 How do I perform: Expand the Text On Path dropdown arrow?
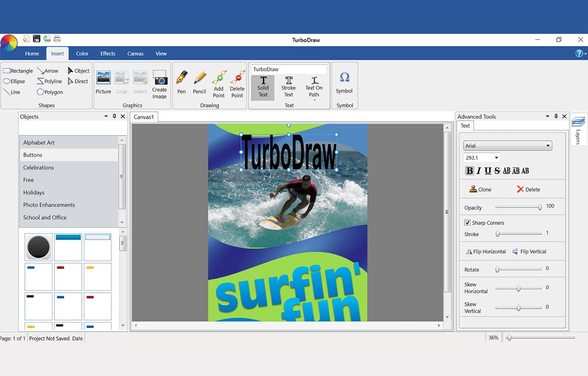(x=314, y=100)
